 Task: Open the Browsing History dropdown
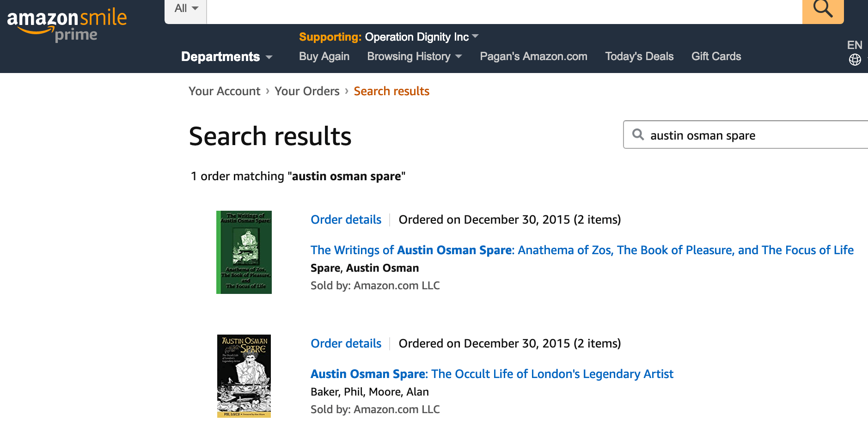(x=414, y=56)
